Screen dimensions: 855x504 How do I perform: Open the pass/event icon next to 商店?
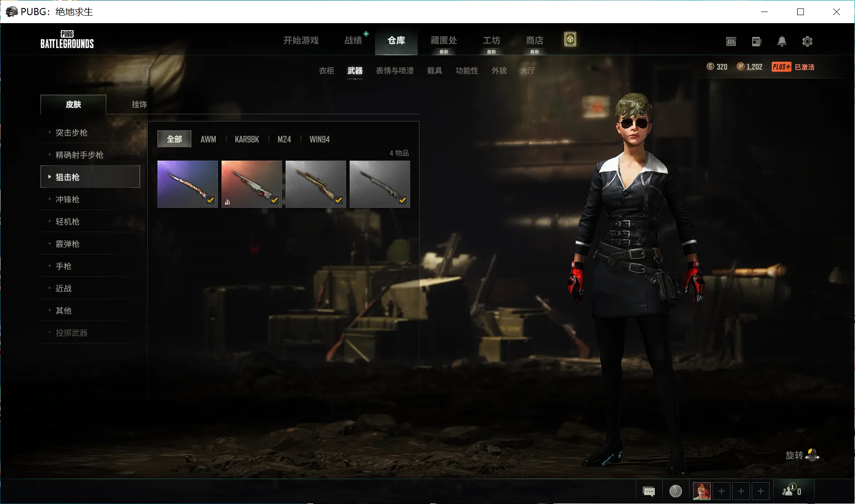(x=570, y=40)
